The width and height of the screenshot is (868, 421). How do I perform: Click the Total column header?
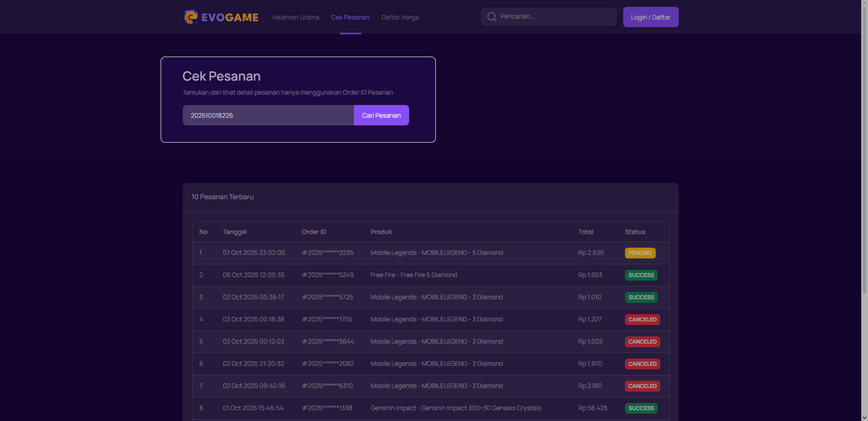click(x=586, y=232)
